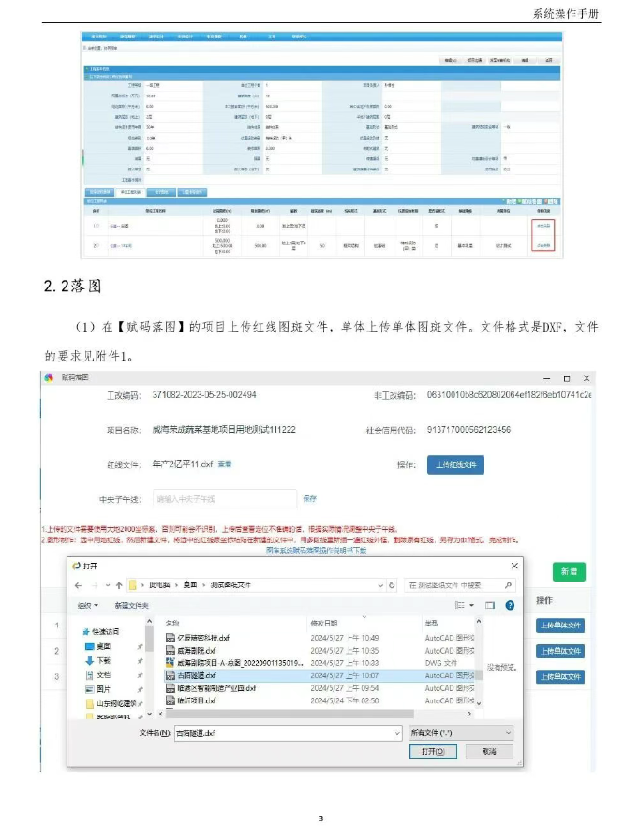
Task: Click 新建文件夹 in dialog toolbar
Action: click(135, 606)
